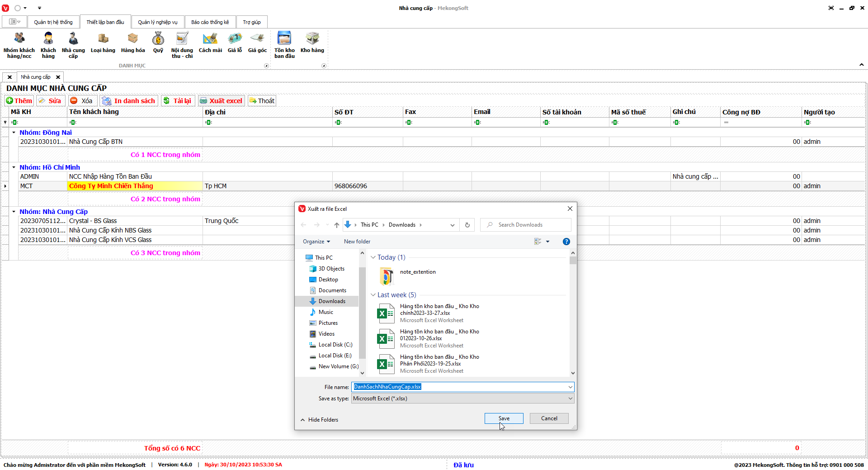Switch to the Báo cáo thống kê tab
Screen dimensions: 868x470
[x=210, y=22]
